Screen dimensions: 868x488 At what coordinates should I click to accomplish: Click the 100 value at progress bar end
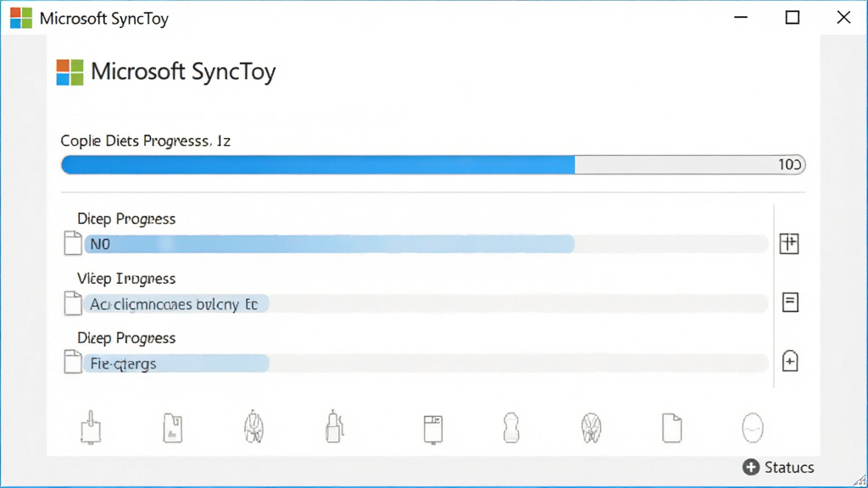(789, 165)
